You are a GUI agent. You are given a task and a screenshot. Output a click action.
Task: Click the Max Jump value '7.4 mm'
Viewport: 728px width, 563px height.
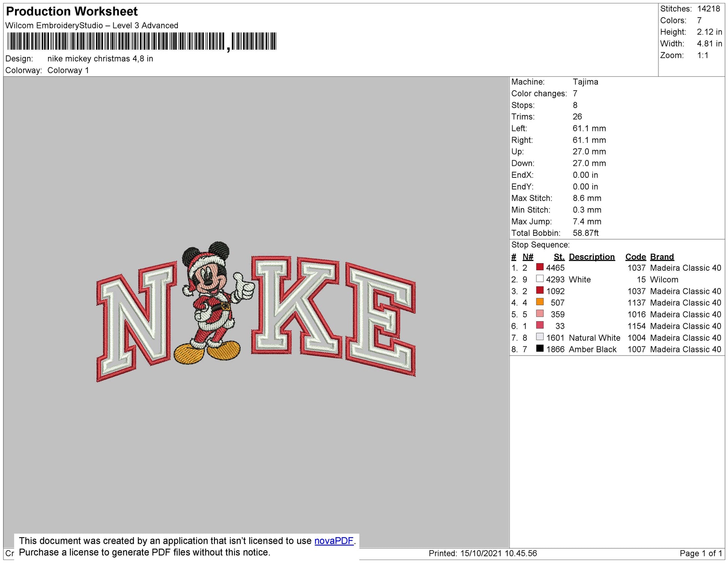click(x=587, y=222)
